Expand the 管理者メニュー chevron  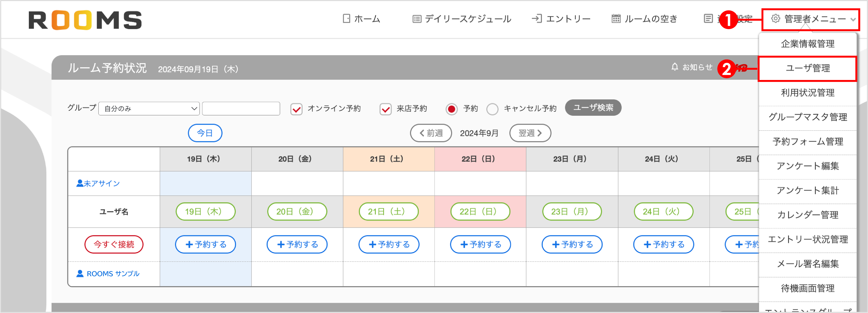853,19
